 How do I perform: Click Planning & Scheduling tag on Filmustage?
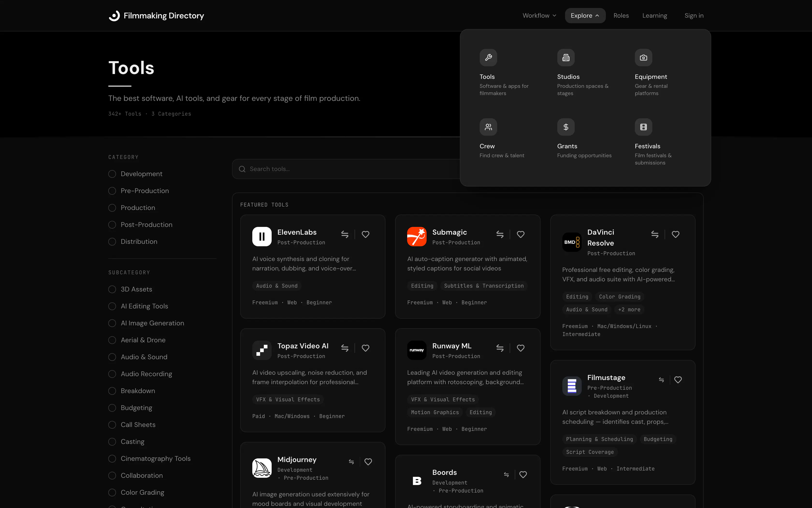[x=600, y=439]
